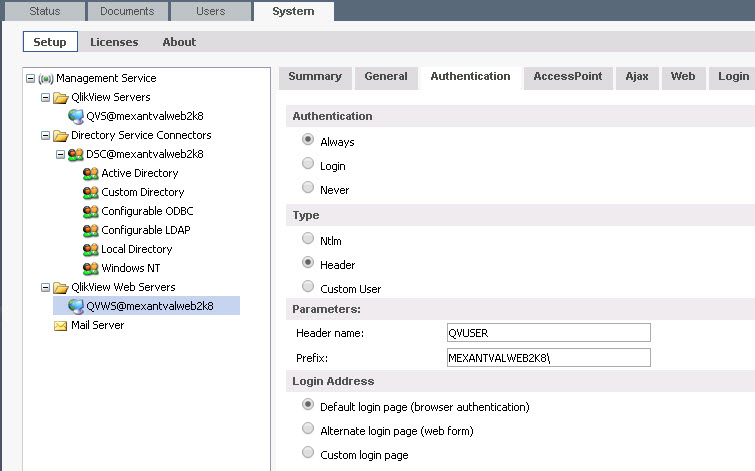The image size is (755, 471).
Task: Select the Custom Directory tree label
Action: (143, 192)
